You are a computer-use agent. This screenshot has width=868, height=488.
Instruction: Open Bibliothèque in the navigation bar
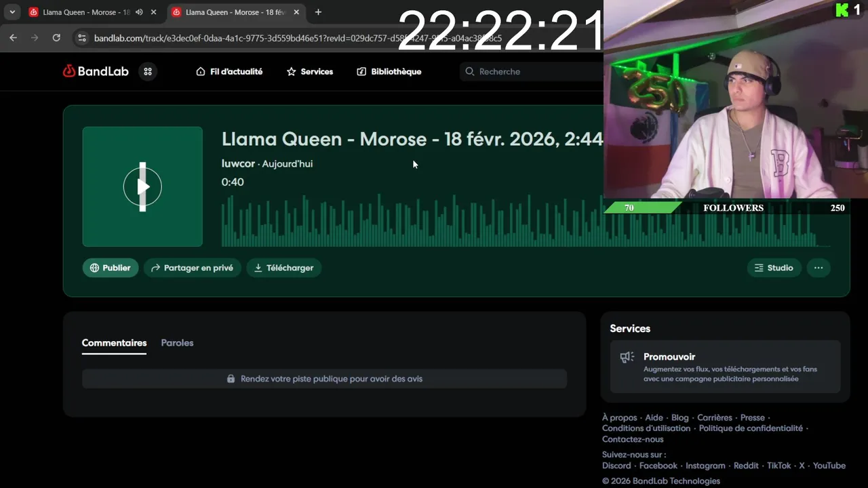click(389, 71)
